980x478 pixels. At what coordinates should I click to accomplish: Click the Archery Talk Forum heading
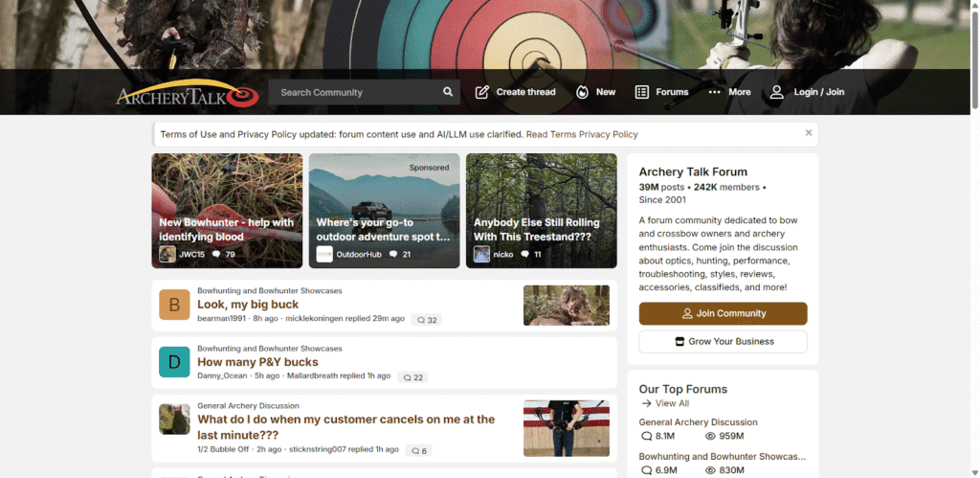click(x=693, y=172)
